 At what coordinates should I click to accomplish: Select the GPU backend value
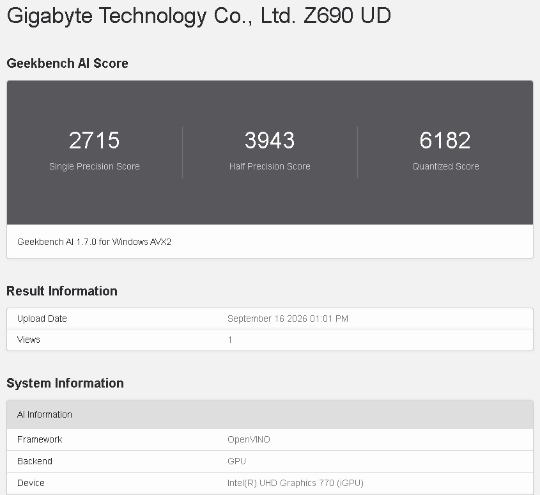pyautogui.click(x=237, y=461)
